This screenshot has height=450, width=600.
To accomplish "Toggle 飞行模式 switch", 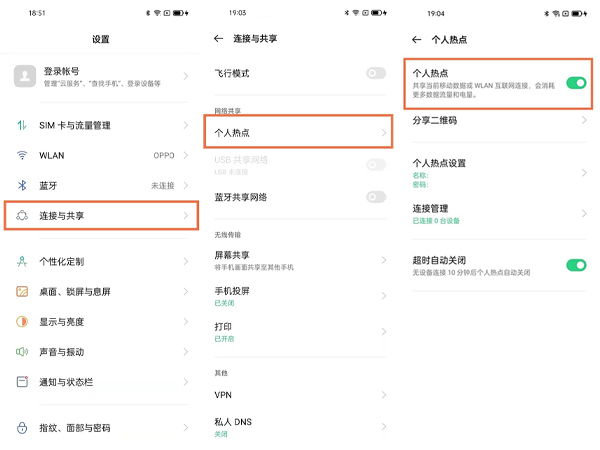I will pos(376,74).
